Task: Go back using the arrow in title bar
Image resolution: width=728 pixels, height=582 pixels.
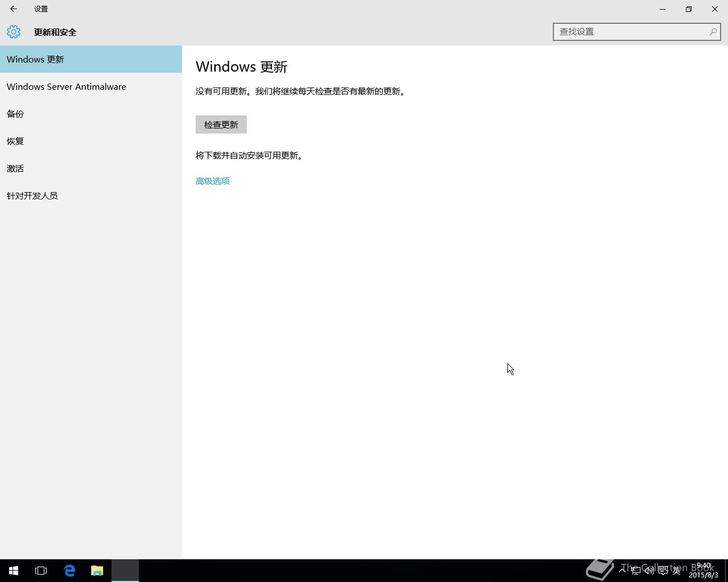Action: tap(14, 9)
